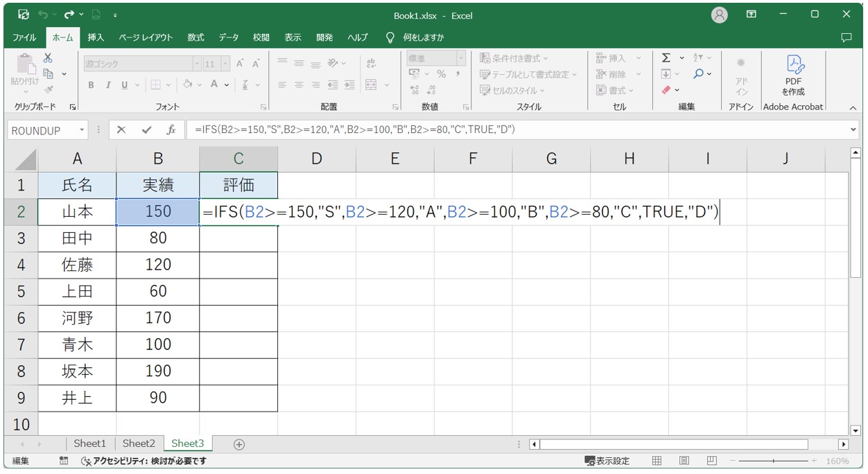Click the Select All corner triangle
This screenshot has height=474, width=868.
[26, 160]
